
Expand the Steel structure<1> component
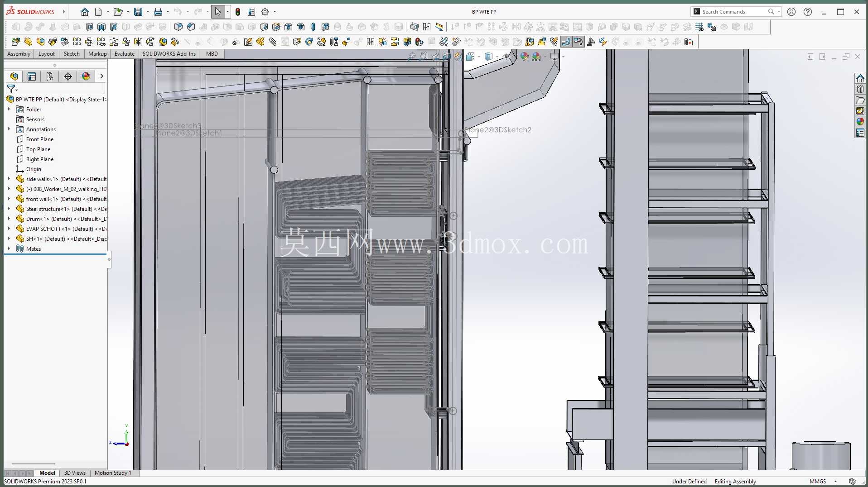(x=9, y=209)
